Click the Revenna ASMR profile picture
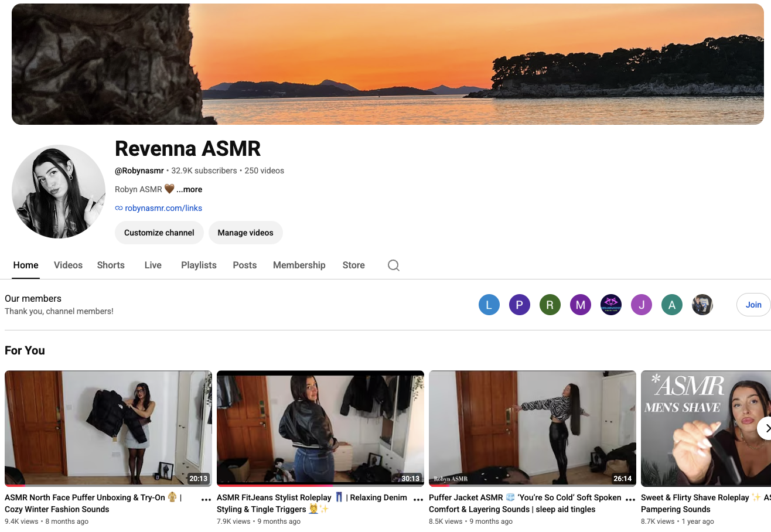This screenshot has width=771, height=532. coord(59,192)
